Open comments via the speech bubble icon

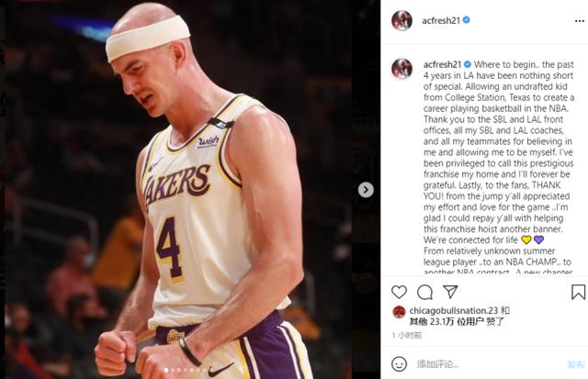tap(424, 292)
